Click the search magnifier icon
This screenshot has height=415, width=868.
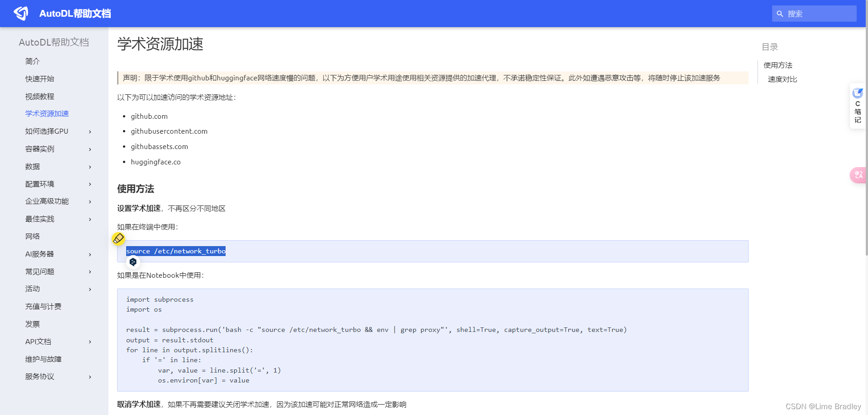click(x=780, y=14)
